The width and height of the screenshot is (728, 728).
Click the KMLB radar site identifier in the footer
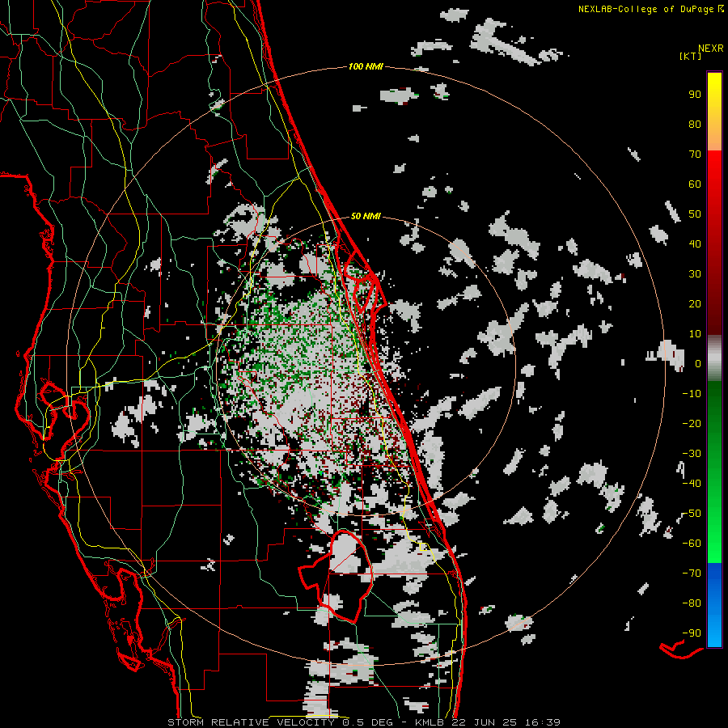(x=430, y=722)
